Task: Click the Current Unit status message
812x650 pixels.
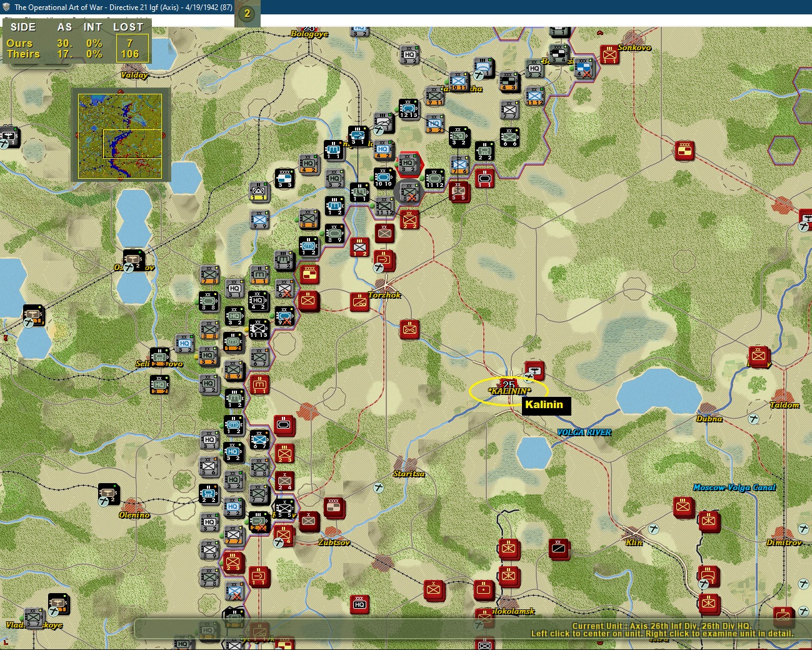Action: 662,629
